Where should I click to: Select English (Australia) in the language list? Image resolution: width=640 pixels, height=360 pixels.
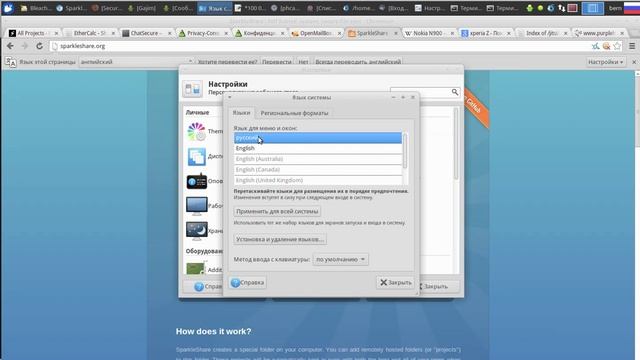[x=318, y=159]
